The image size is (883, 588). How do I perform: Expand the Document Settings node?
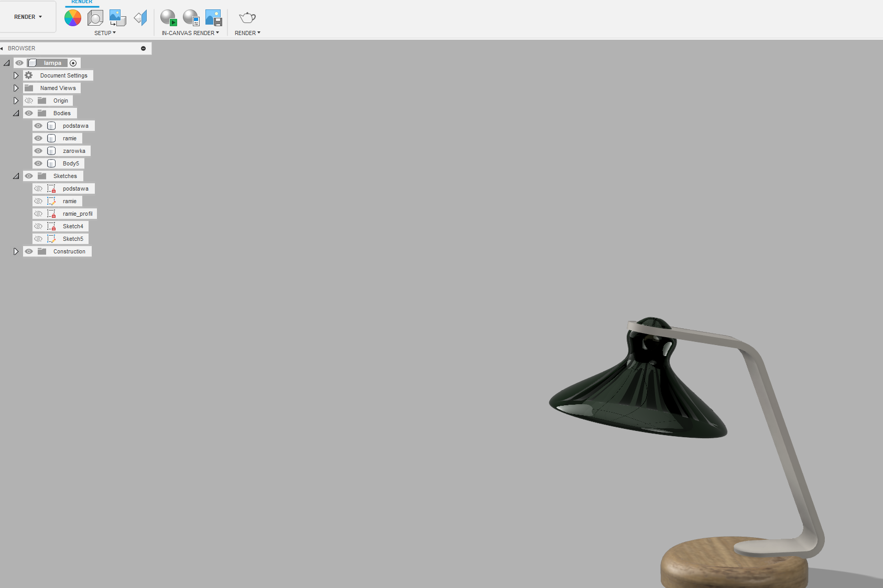(16, 75)
